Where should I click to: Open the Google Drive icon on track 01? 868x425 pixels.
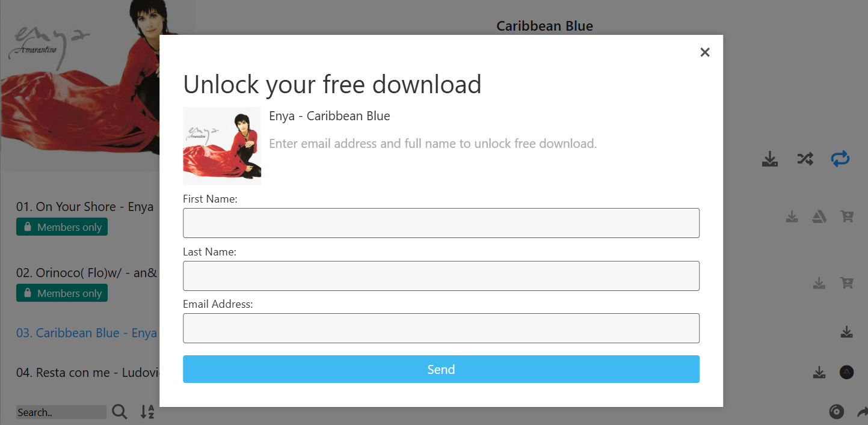[819, 216]
